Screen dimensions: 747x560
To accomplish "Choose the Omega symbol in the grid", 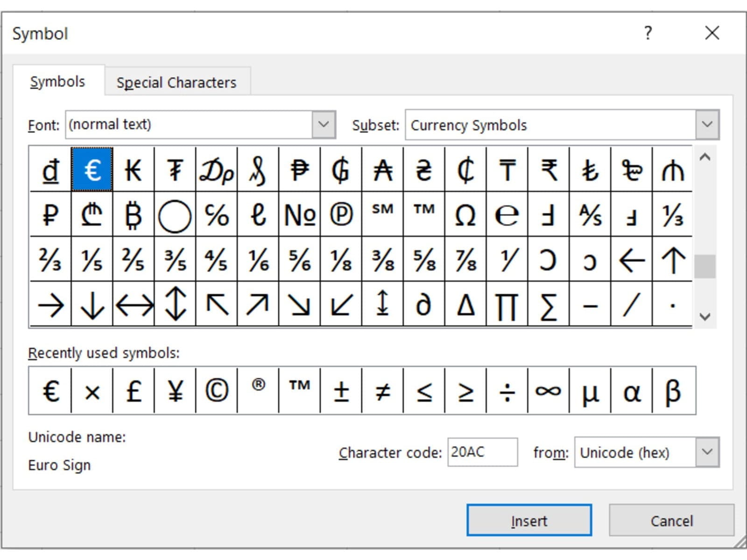I will 465,215.
